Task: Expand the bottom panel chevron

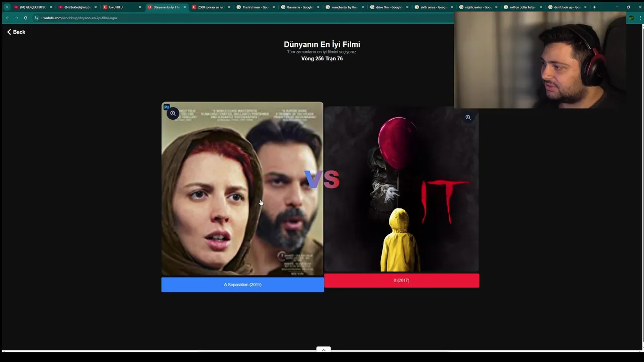Action: pyautogui.click(x=324, y=349)
